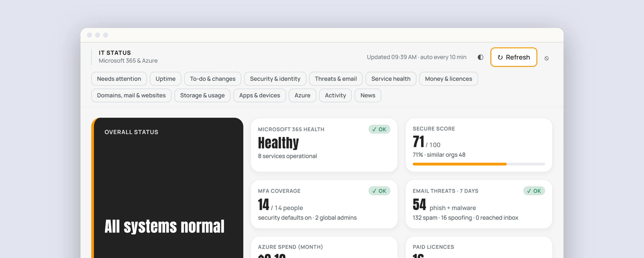Click the Paid Licences card heading
Screen dimensions: 644x258
coord(433,247)
